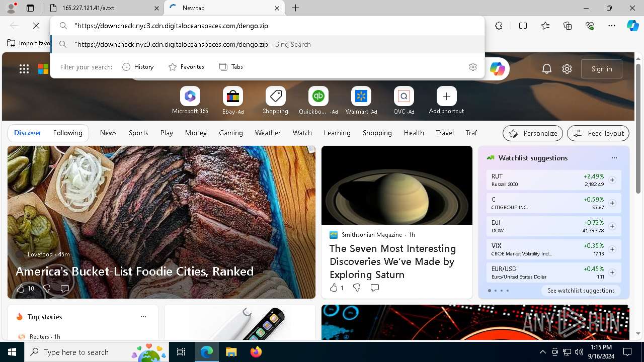This screenshot has height=362, width=644.
Task: Close the 165.227.121.41/a.txt tab
Action: tap(156, 8)
